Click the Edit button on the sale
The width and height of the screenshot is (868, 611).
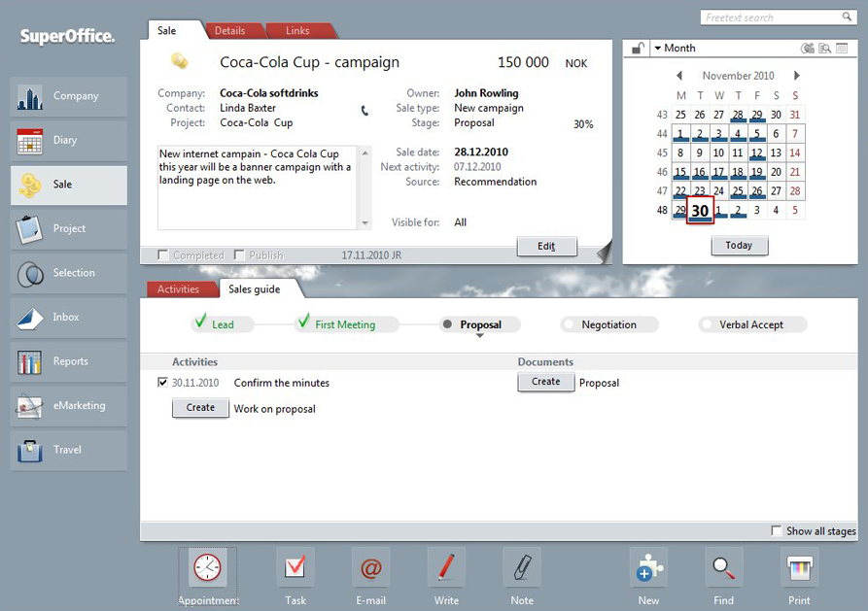547,247
